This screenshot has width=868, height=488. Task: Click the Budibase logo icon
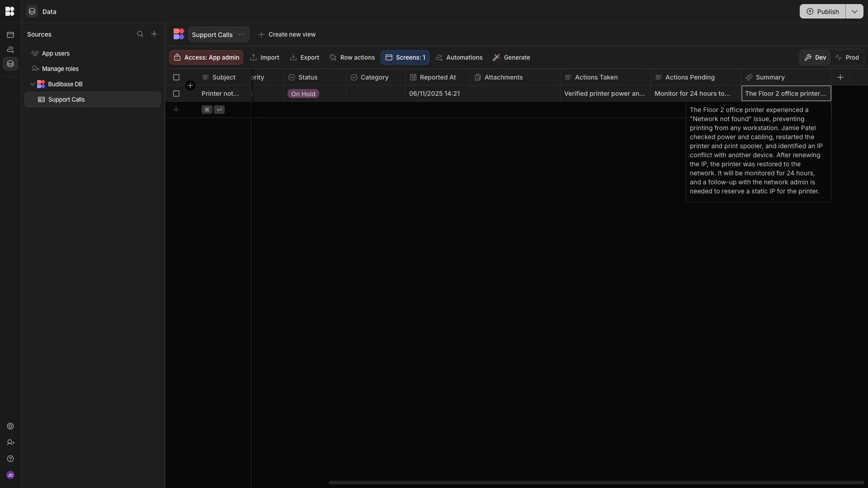[x=10, y=11]
